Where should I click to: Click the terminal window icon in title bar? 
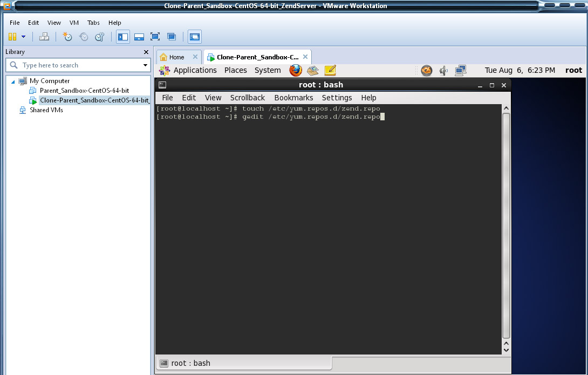click(x=162, y=85)
